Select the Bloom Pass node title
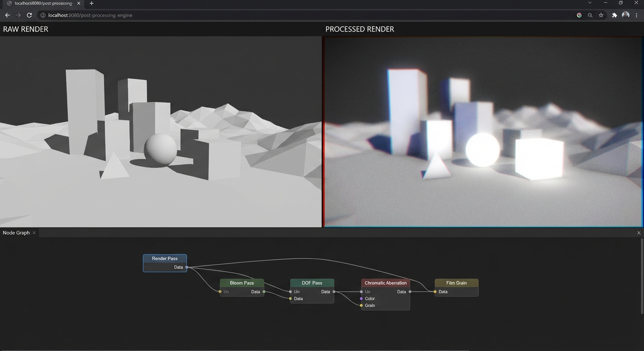644x351 pixels. 241,283
